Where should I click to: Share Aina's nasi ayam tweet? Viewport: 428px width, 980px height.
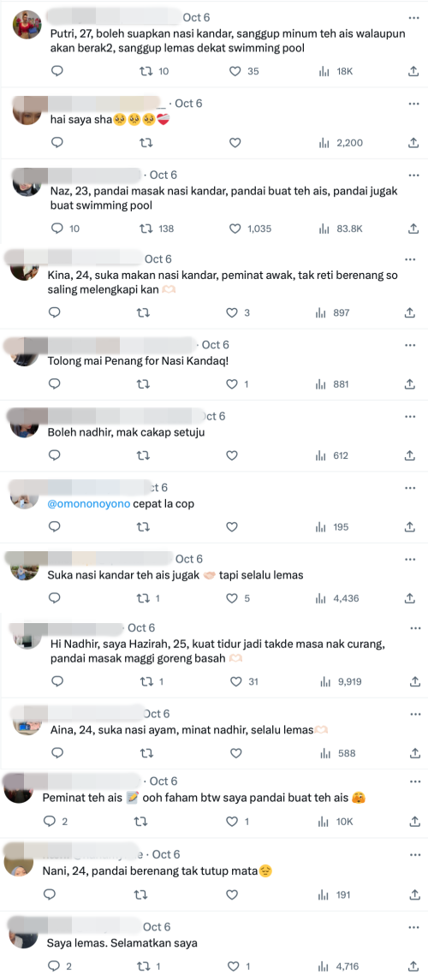414,753
